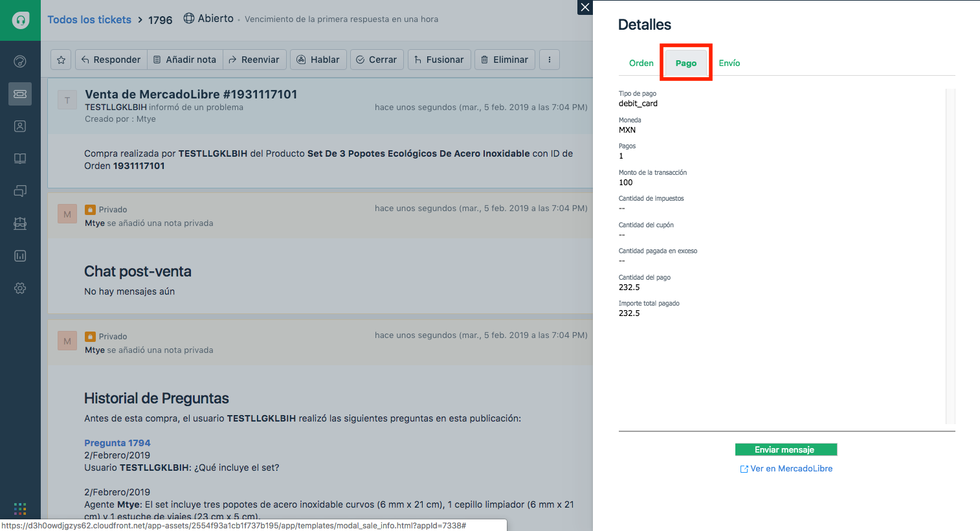This screenshot has height=531, width=980.
Task: Open the more actions three-dot menu
Action: coord(550,60)
